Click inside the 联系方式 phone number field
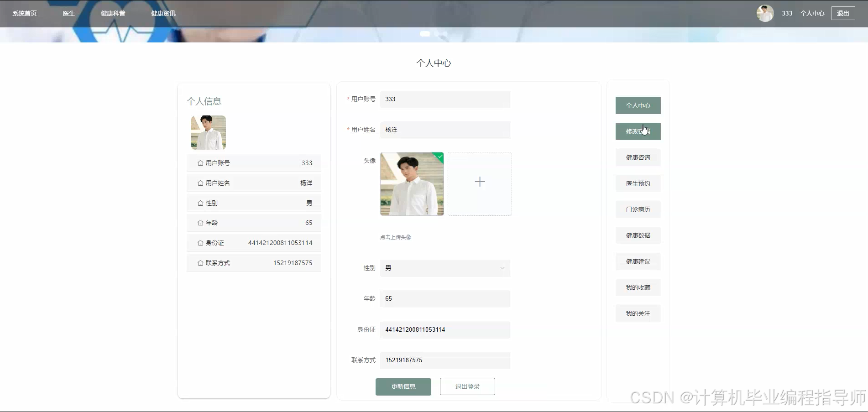Screen dimensions: 868x412 click(445, 360)
